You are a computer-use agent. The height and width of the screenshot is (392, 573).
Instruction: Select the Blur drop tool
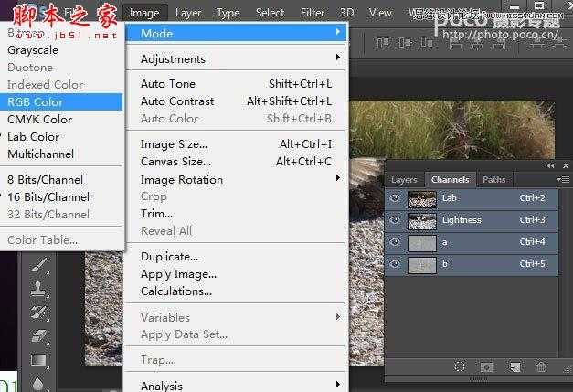tap(38, 384)
